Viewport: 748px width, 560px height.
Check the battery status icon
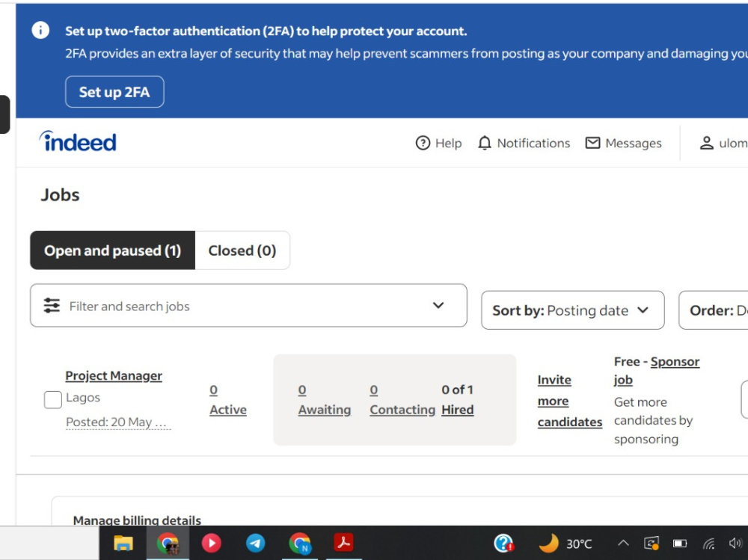[680, 544]
